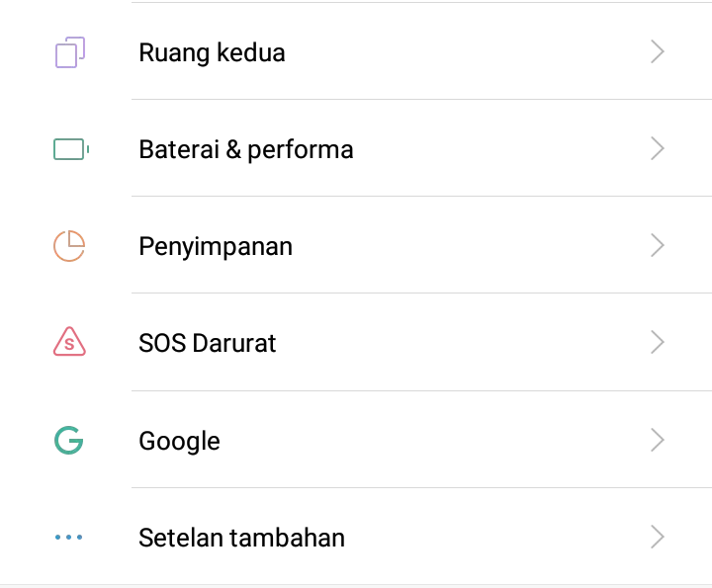The height and width of the screenshot is (588, 712).
Task: Hit the chevron arrow on Google row
Action: (x=657, y=440)
